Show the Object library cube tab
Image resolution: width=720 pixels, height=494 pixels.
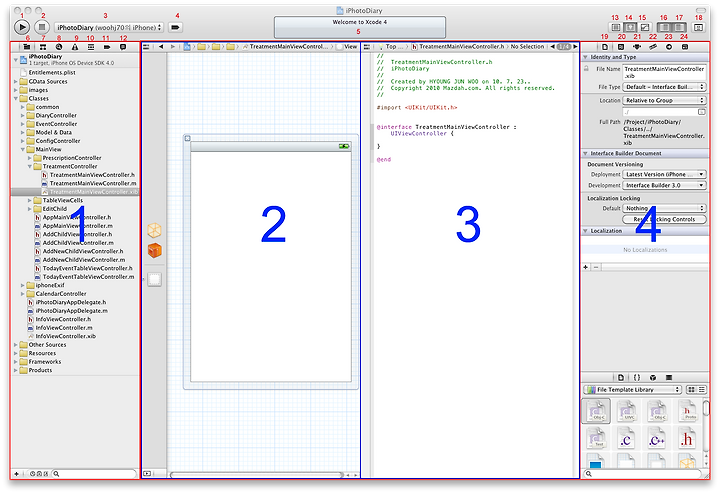point(652,377)
